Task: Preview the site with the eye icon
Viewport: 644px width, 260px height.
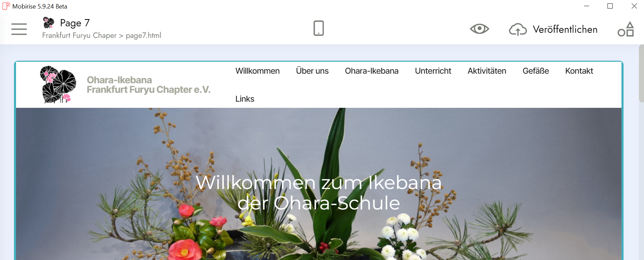Action: [x=480, y=29]
